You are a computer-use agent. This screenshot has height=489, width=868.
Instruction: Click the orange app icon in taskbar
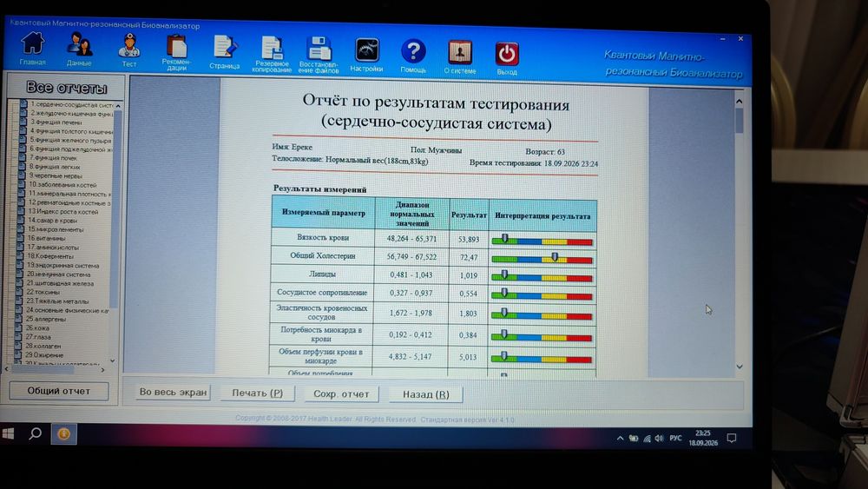coord(63,434)
